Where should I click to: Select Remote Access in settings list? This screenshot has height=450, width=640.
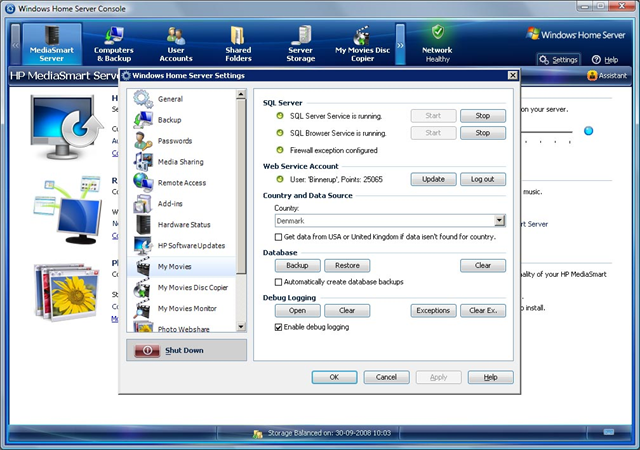coord(182,183)
